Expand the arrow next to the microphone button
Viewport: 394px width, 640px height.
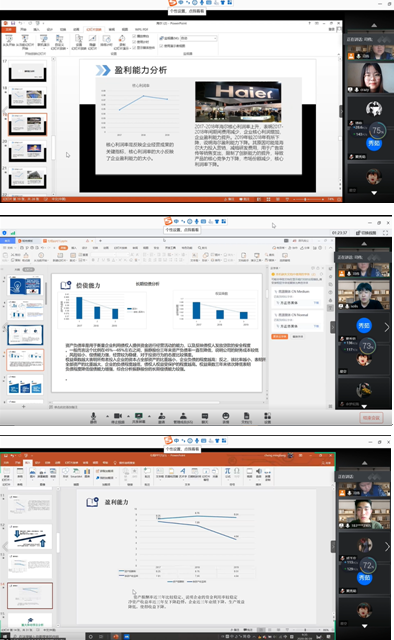click(x=108, y=416)
